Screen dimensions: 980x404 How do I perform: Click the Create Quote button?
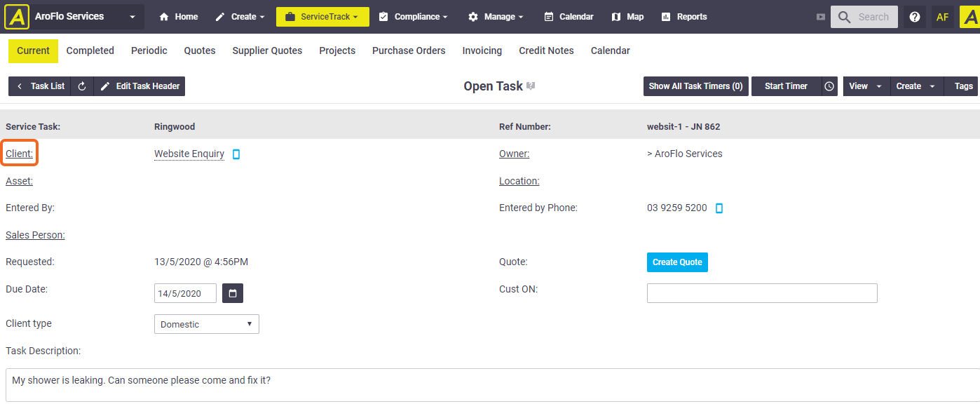pos(677,262)
